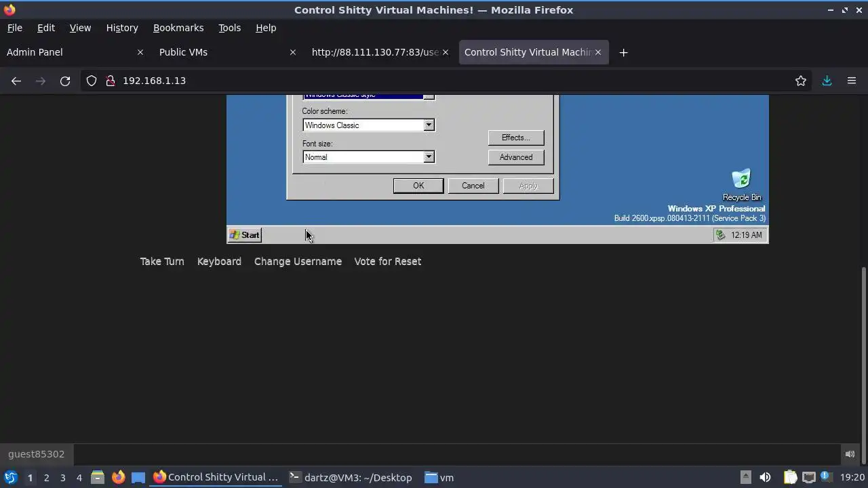
Task: Click OK in the display dialog
Action: click(418, 186)
